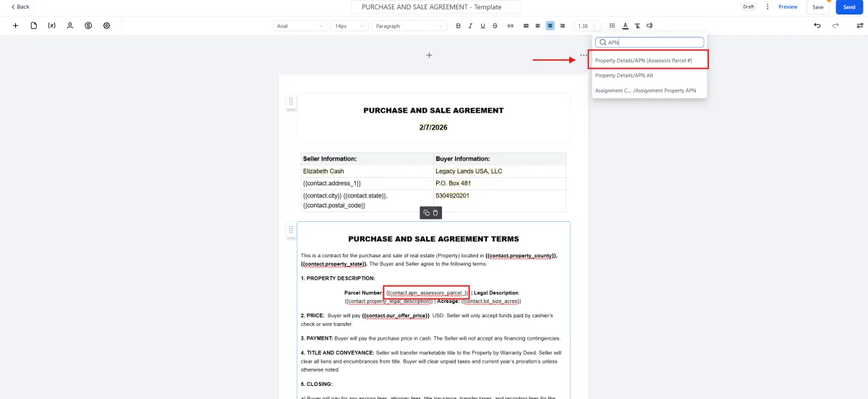
Task: Go back using the Back link
Action: [20, 7]
